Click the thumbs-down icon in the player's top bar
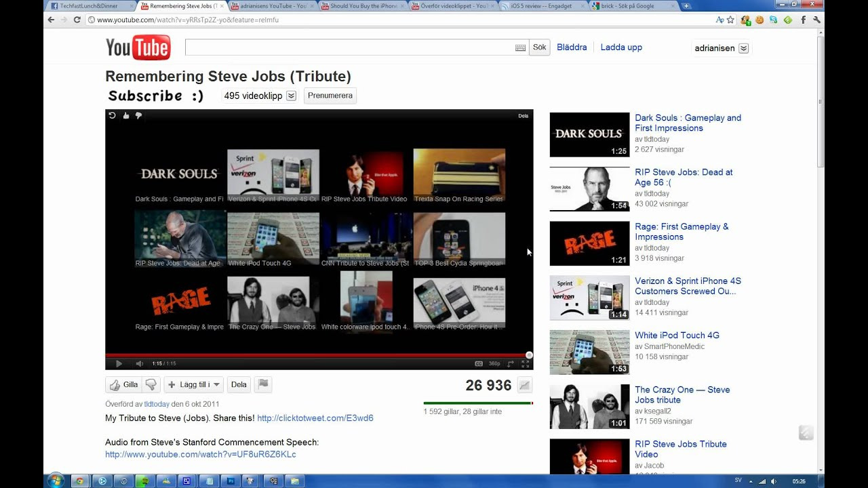The height and width of the screenshot is (488, 868). coord(138,116)
